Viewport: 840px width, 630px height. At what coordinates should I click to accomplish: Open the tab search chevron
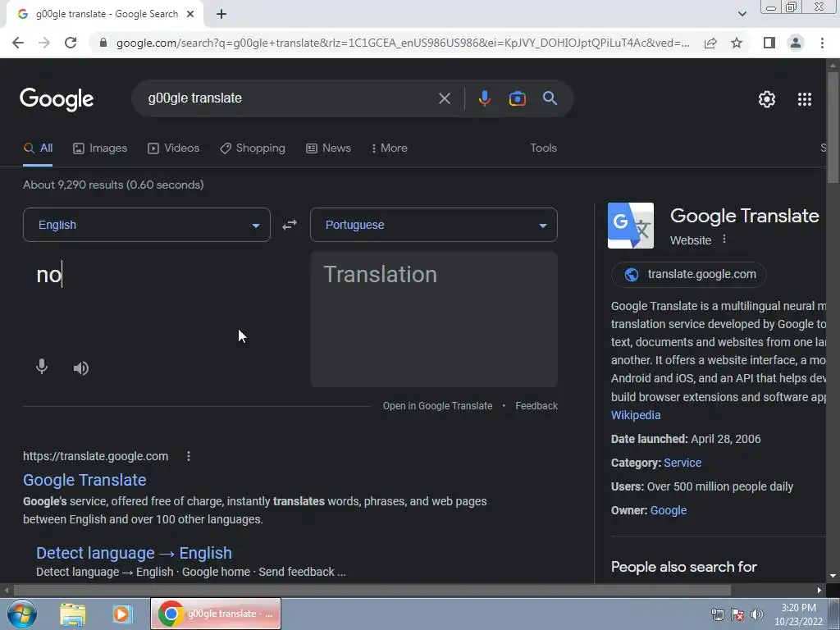[742, 15]
